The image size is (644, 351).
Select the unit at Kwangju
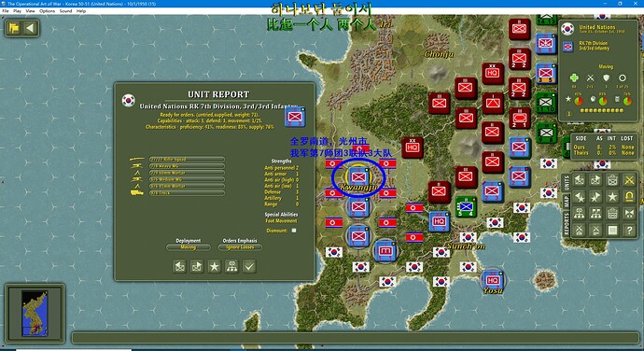(358, 176)
